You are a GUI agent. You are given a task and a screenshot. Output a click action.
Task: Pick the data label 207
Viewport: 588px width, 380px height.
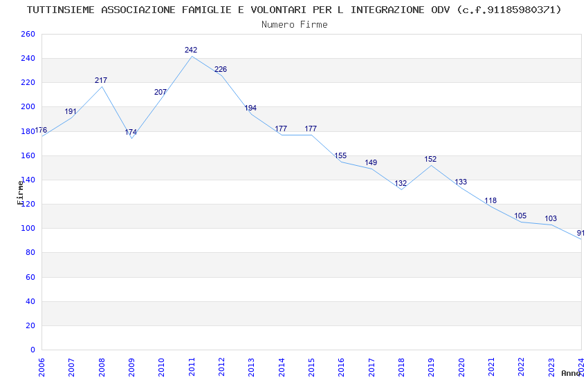[x=160, y=92]
